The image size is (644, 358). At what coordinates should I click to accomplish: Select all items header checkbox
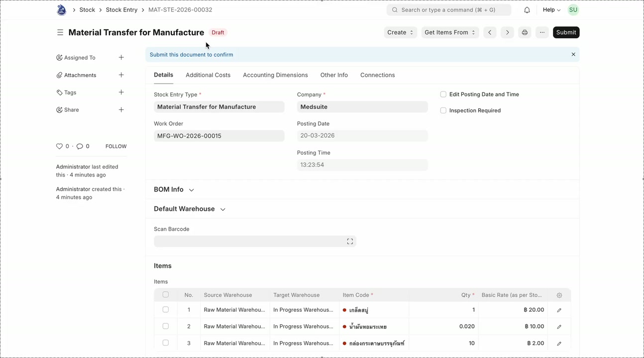coord(166,294)
